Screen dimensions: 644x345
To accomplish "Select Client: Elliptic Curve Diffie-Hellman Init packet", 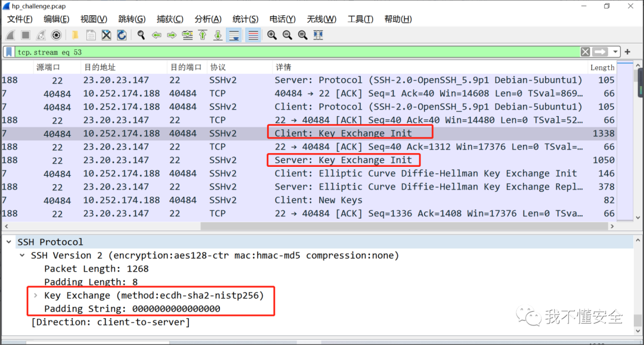I will pos(308,173).
